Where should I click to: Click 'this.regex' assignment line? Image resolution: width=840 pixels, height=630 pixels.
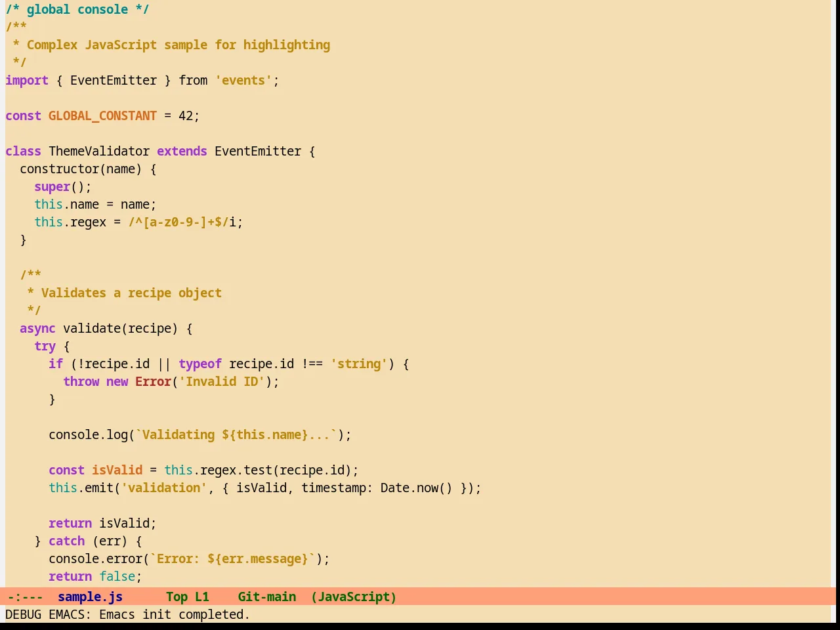point(138,222)
